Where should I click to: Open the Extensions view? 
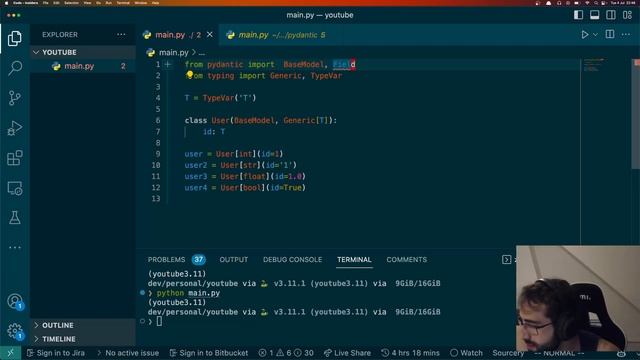15,158
